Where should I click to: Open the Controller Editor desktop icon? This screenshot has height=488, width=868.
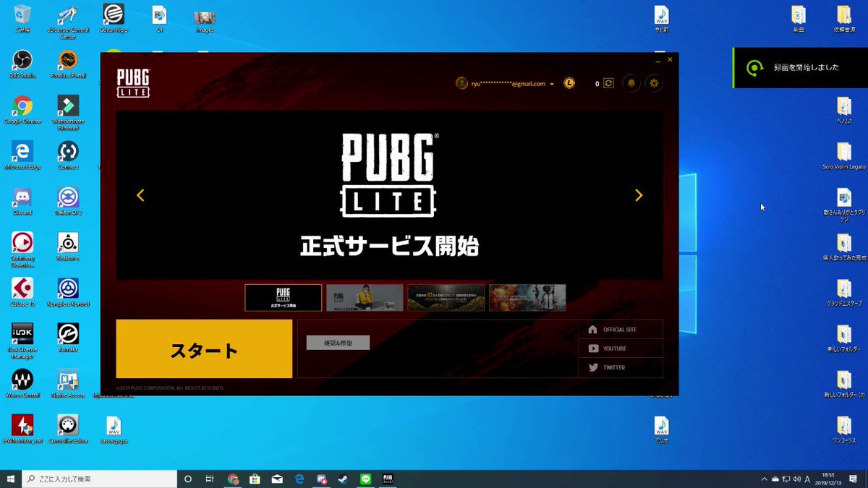[x=68, y=429]
